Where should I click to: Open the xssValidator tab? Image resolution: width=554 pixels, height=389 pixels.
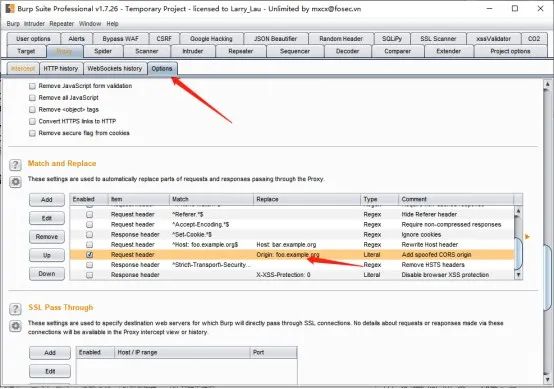pyautogui.click(x=493, y=39)
